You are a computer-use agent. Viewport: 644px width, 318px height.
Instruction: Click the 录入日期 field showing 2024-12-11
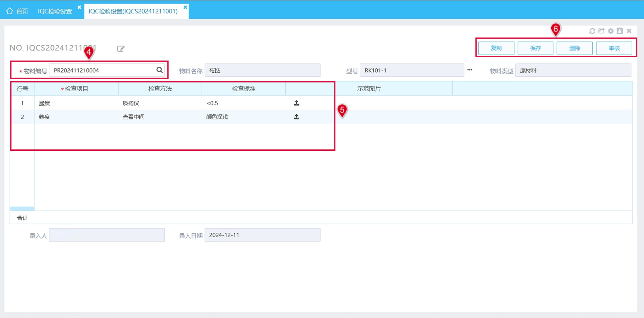click(262, 235)
